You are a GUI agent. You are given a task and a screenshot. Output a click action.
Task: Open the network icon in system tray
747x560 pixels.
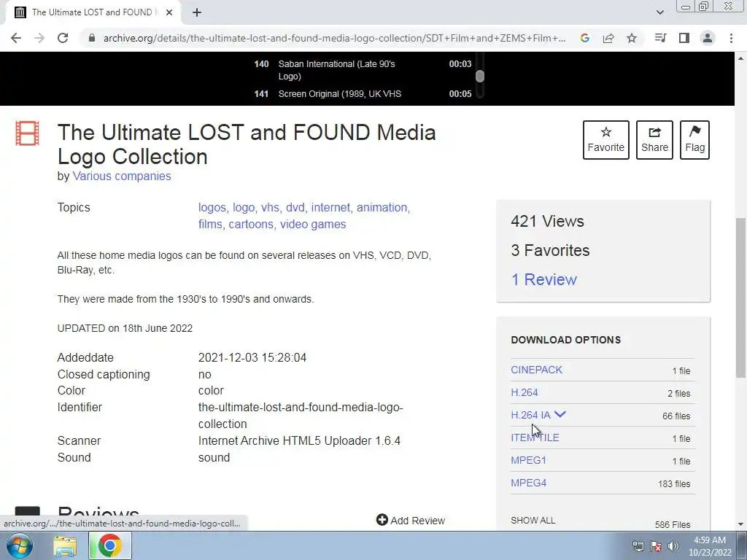(x=638, y=546)
